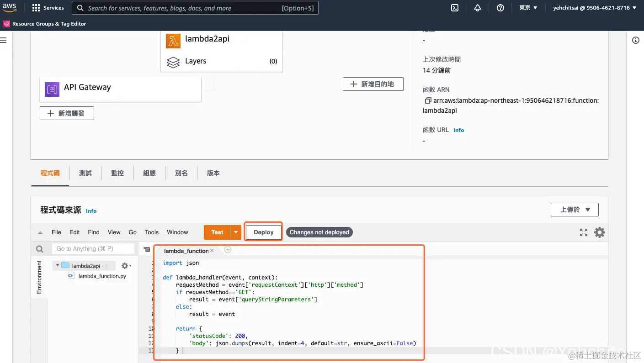Open the notifications bell icon

pos(478,8)
